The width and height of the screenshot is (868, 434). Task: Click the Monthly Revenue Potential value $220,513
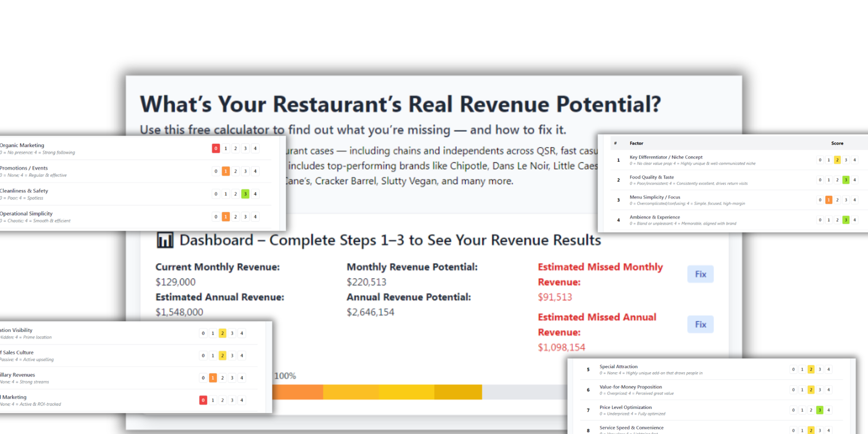[x=366, y=282]
